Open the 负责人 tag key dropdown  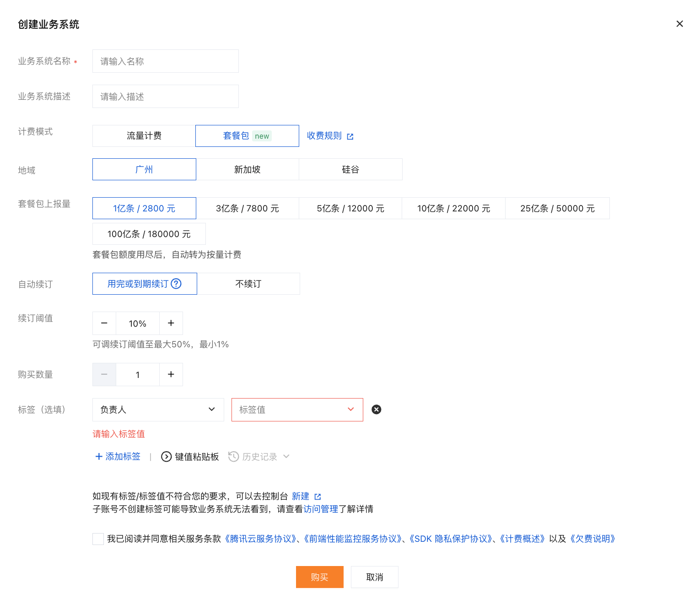[x=158, y=410]
